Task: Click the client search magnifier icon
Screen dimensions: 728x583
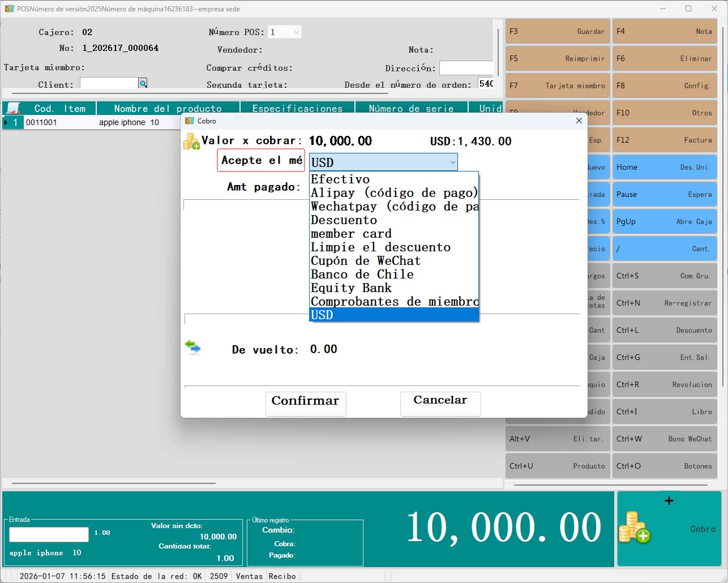Action: coord(143,84)
